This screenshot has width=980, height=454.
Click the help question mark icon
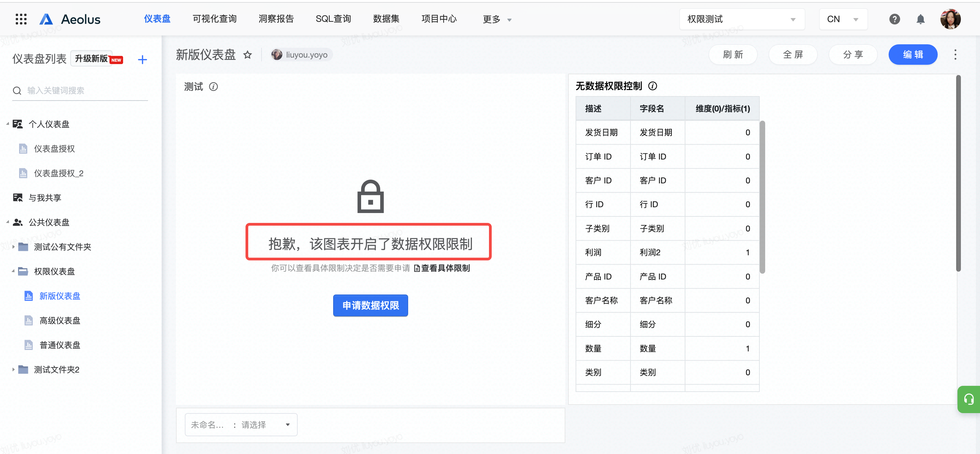tap(894, 19)
